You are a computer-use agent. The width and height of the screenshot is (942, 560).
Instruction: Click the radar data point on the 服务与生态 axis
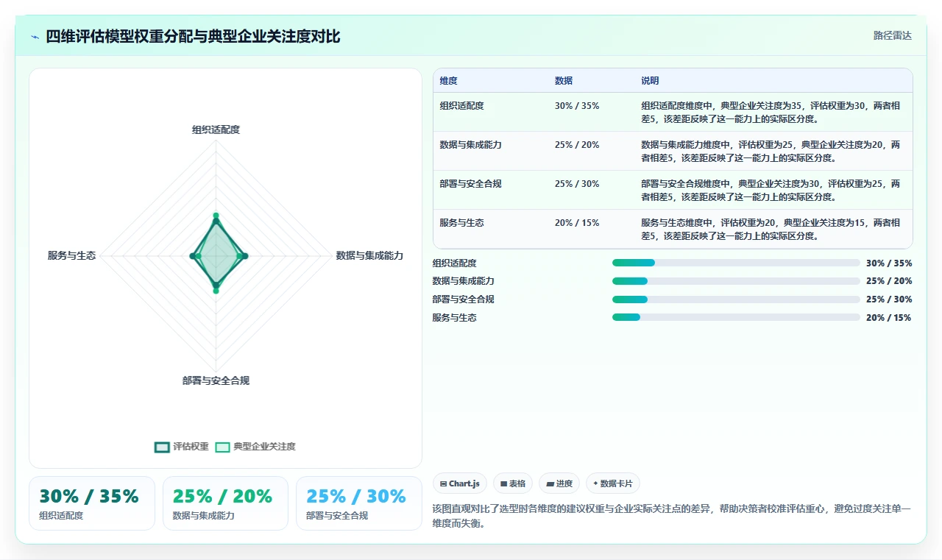pos(192,256)
